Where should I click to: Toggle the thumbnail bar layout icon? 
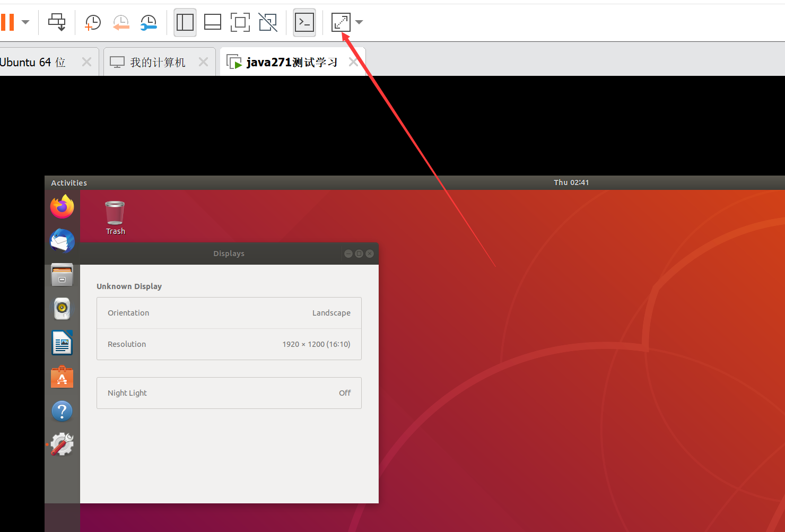pos(213,22)
